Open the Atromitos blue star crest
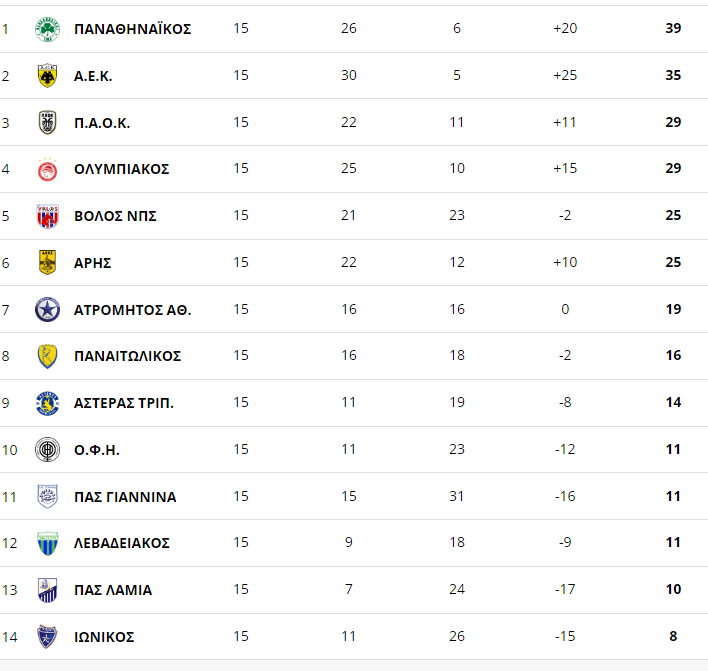This screenshot has width=708, height=671. pos(47,309)
